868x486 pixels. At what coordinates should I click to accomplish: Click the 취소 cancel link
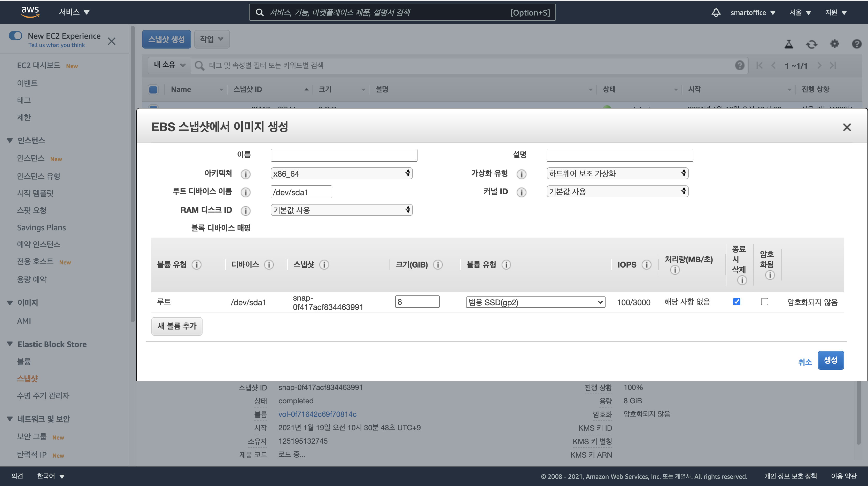click(x=805, y=362)
